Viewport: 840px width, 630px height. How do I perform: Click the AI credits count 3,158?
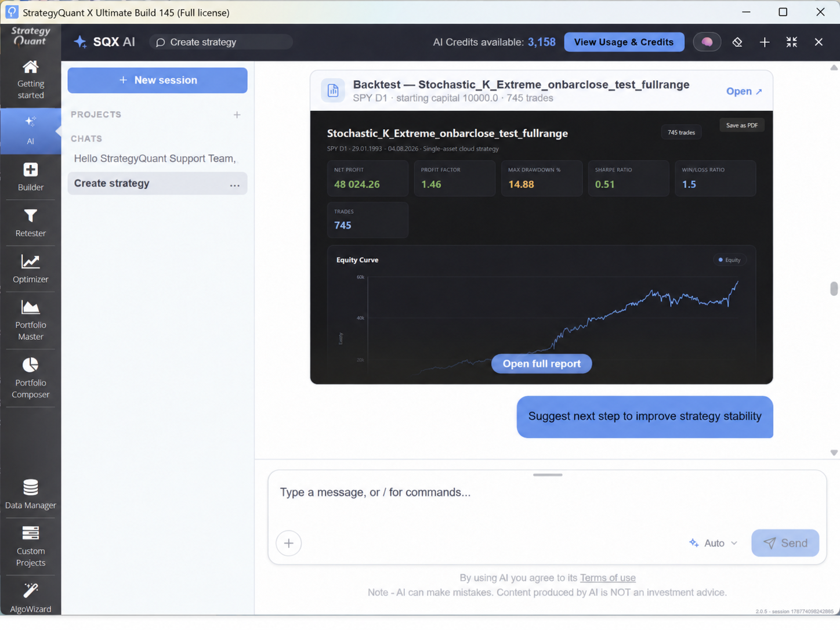click(541, 42)
